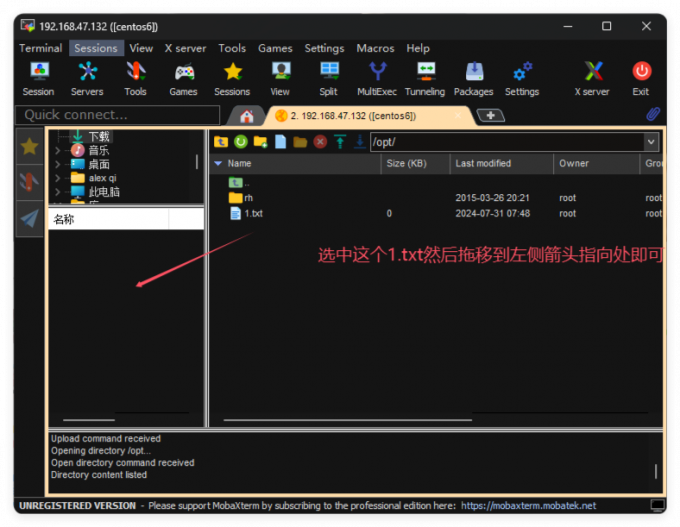
Task: Open the Tools menu
Action: click(x=232, y=48)
